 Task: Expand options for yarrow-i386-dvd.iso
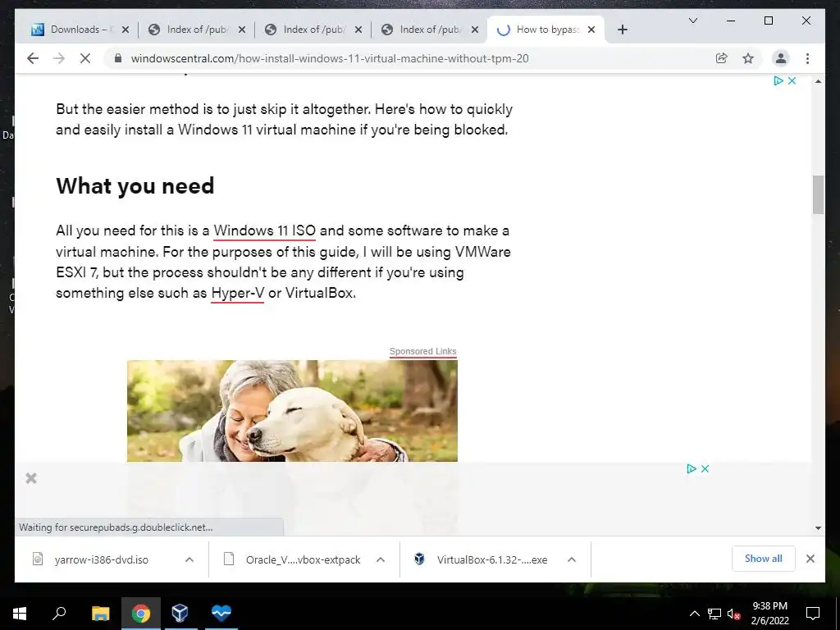pos(189,559)
